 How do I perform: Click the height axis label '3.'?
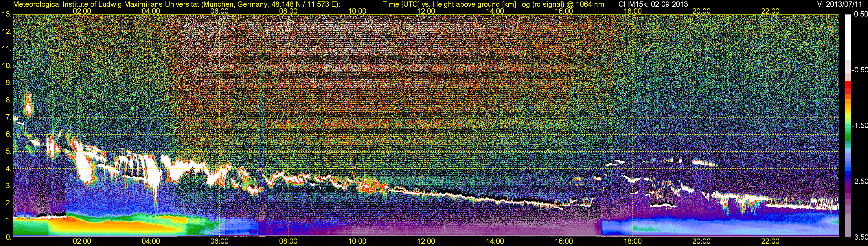click(8, 186)
